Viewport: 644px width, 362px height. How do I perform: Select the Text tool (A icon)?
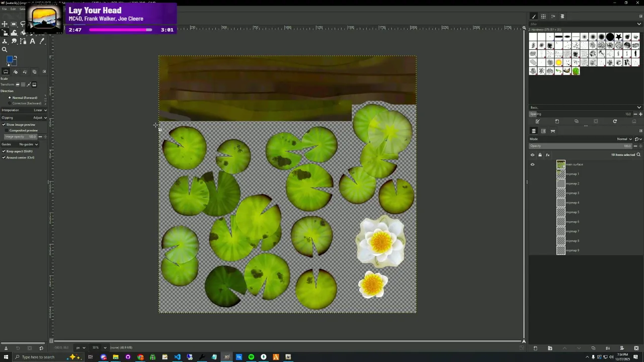pos(32,41)
